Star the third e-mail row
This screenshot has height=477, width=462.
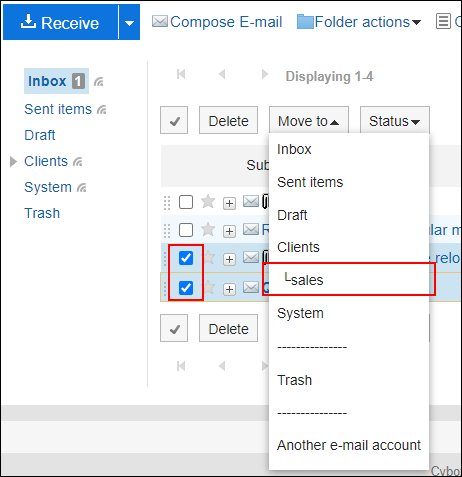point(209,257)
